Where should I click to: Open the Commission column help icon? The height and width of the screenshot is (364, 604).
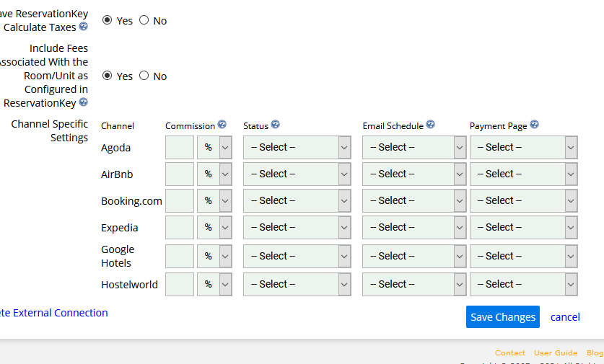[222, 125]
